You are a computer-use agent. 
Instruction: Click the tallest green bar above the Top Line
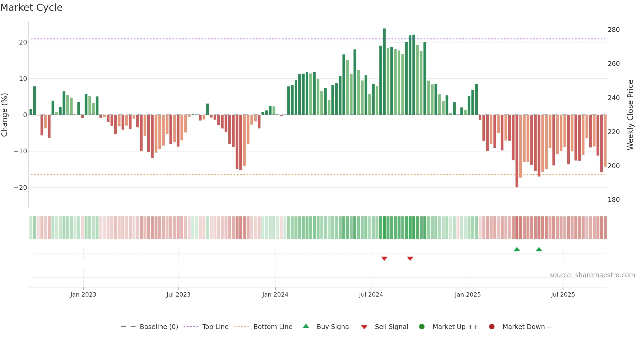[384, 72]
